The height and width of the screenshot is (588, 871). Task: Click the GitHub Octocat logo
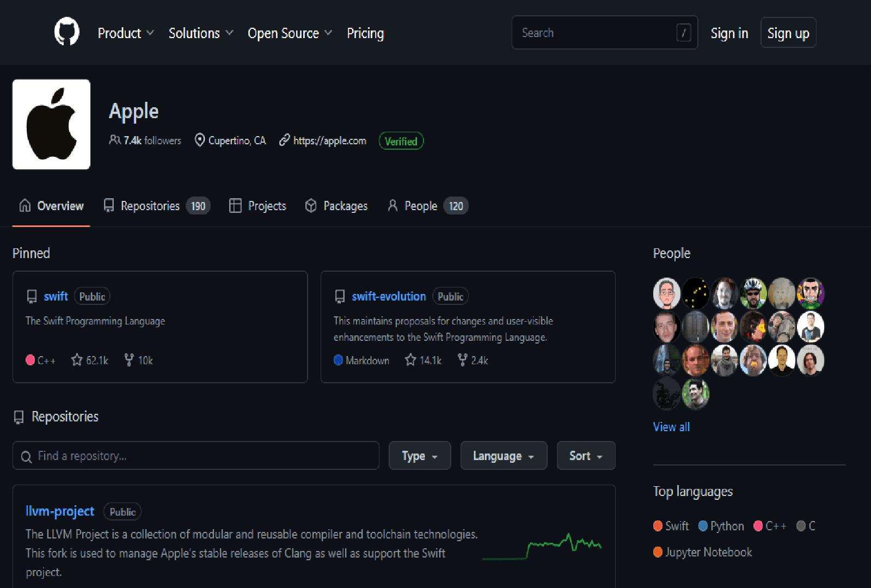[x=67, y=32]
